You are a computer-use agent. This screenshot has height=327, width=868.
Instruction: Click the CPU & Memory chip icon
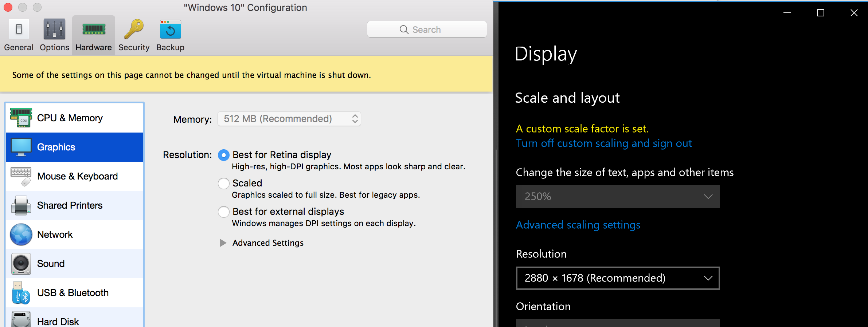21,118
